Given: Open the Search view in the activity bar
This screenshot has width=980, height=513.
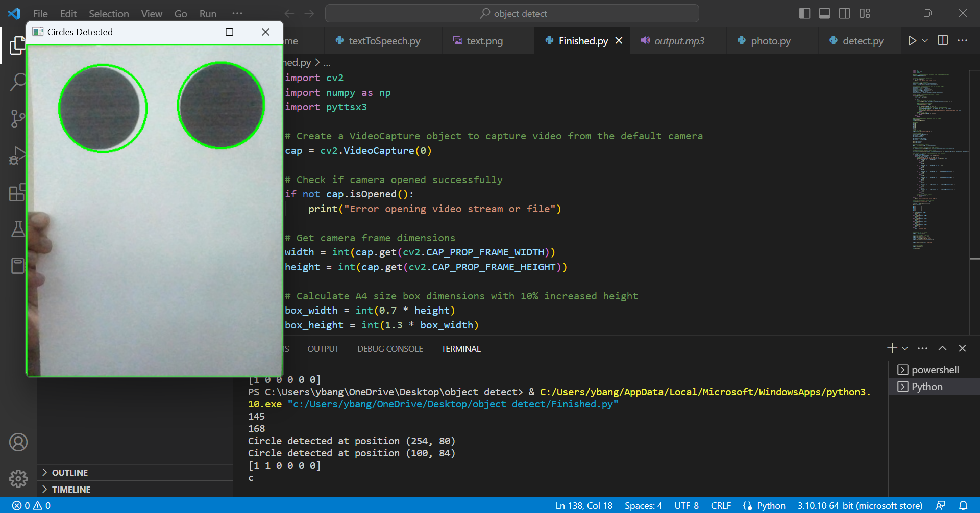Looking at the screenshot, I should [18, 81].
